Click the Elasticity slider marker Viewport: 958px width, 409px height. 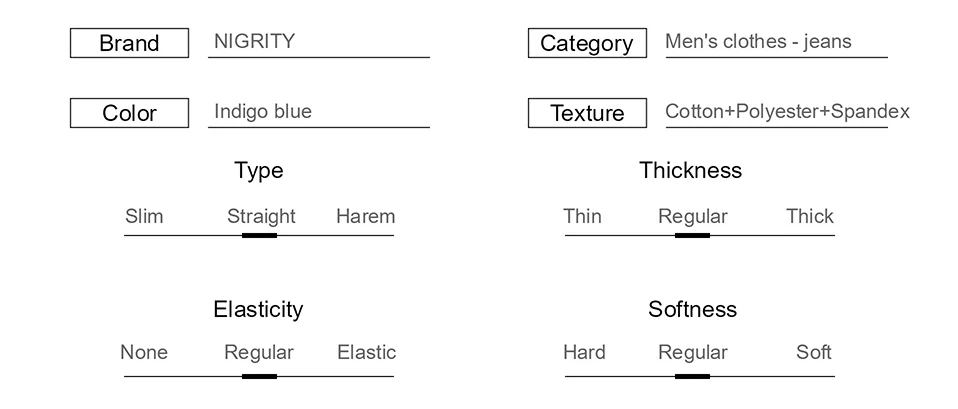(x=260, y=377)
